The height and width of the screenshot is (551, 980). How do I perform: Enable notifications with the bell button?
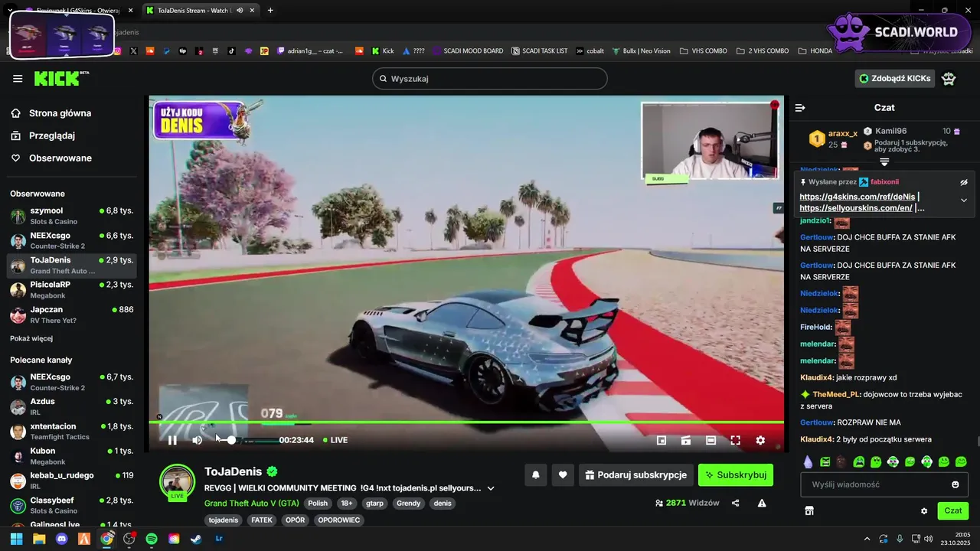(x=536, y=474)
